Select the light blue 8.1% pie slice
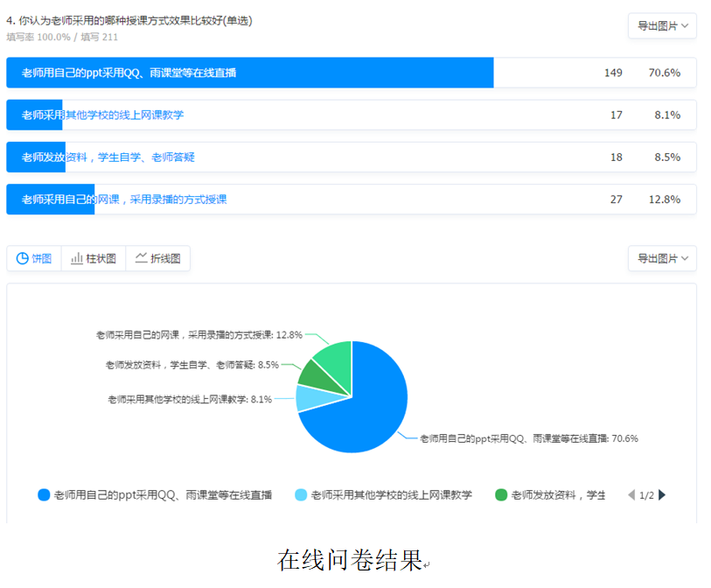The height and width of the screenshot is (588, 711). tap(307, 398)
